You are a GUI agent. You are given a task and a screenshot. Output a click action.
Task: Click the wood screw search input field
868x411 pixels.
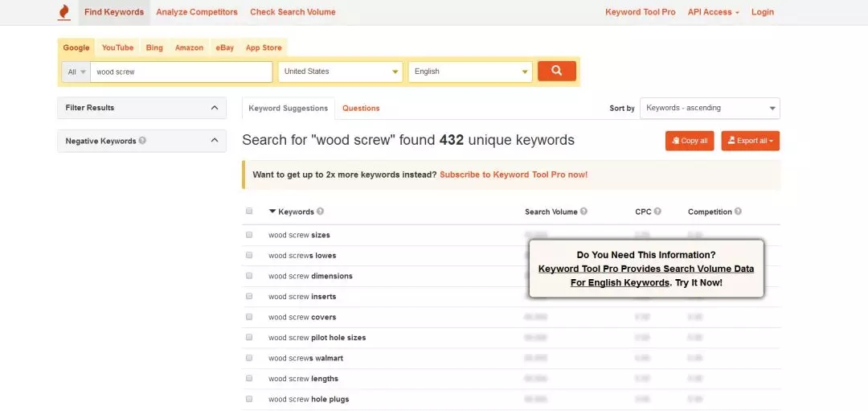(x=182, y=72)
